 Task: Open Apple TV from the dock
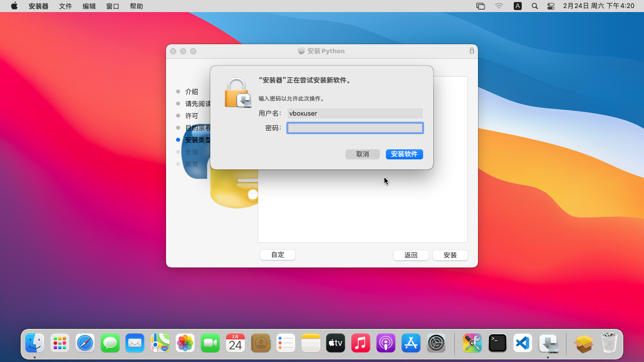[336, 343]
